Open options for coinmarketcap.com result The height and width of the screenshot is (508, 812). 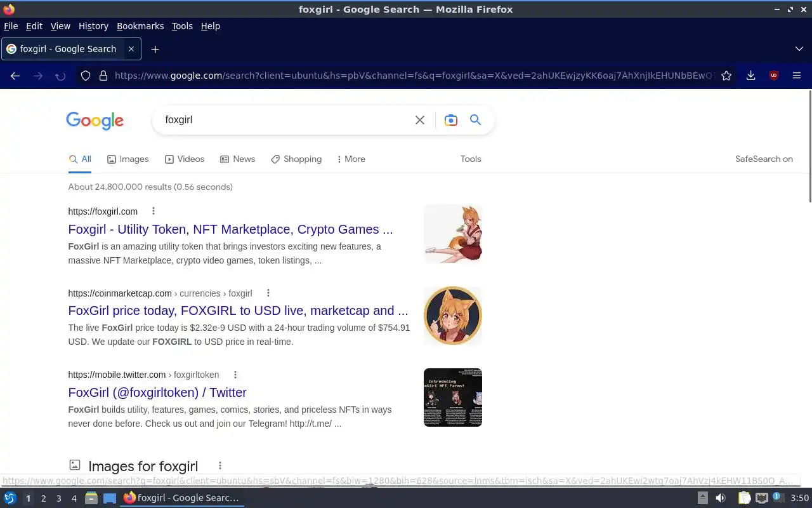pyautogui.click(x=268, y=293)
